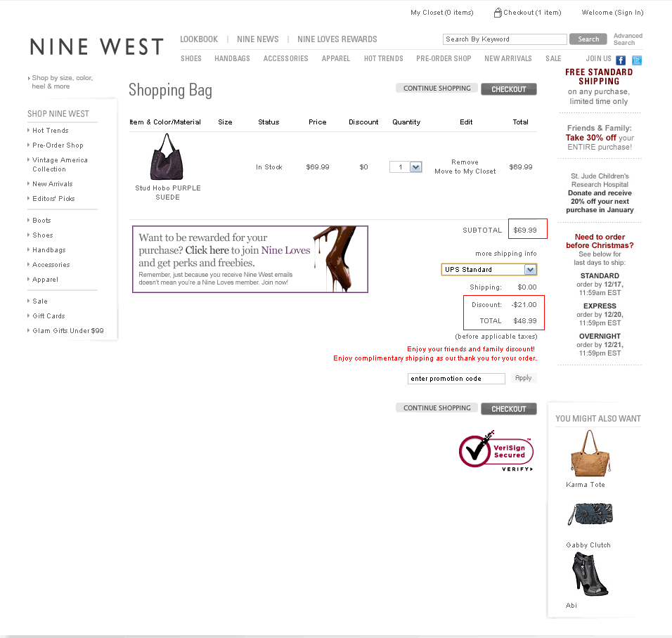Open the Handbags top menu

tap(232, 59)
